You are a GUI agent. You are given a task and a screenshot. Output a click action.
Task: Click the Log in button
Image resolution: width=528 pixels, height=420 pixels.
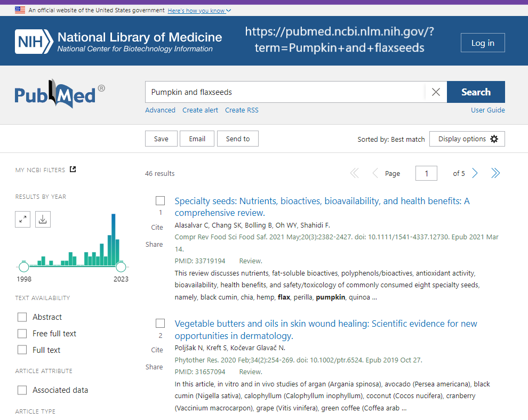point(483,43)
